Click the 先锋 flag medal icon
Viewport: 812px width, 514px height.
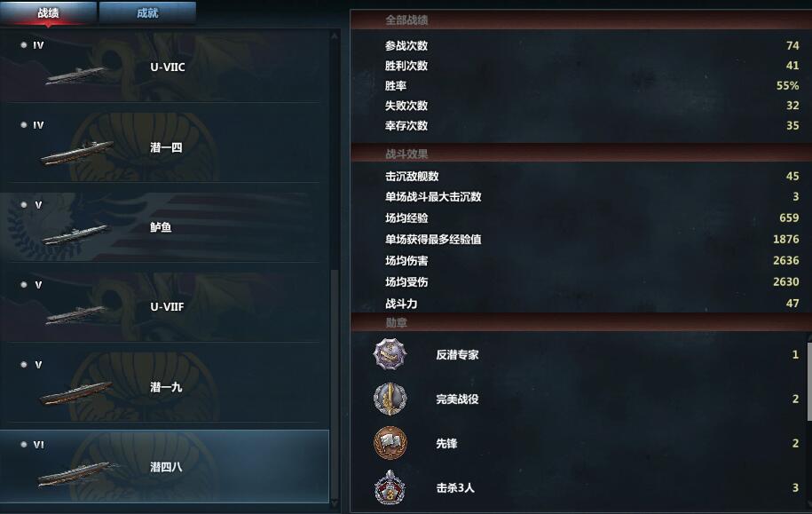[390, 443]
